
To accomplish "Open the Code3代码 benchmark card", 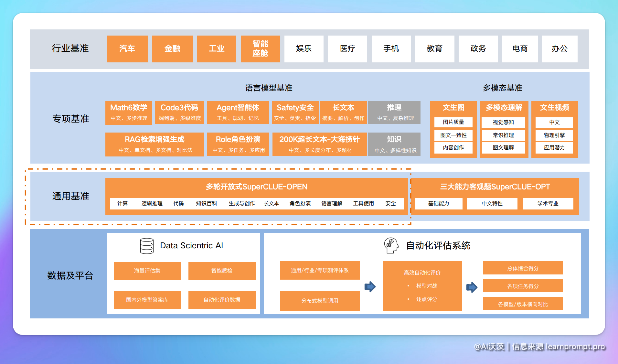I will click(179, 112).
